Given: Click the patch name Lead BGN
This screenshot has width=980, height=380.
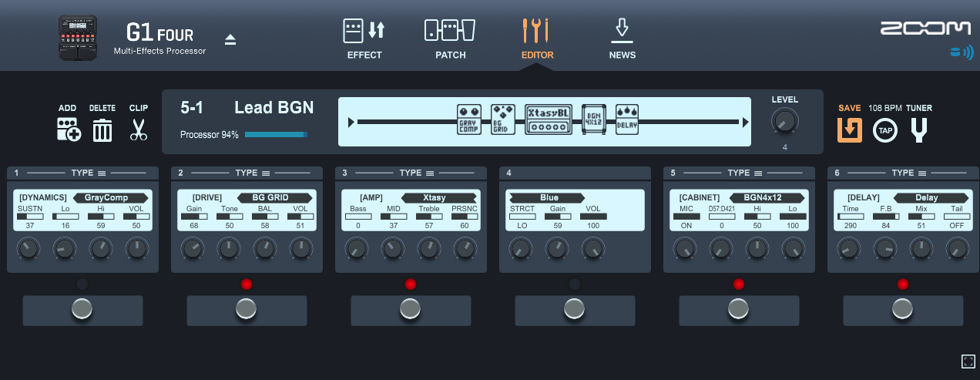Looking at the screenshot, I should tap(274, 108).
